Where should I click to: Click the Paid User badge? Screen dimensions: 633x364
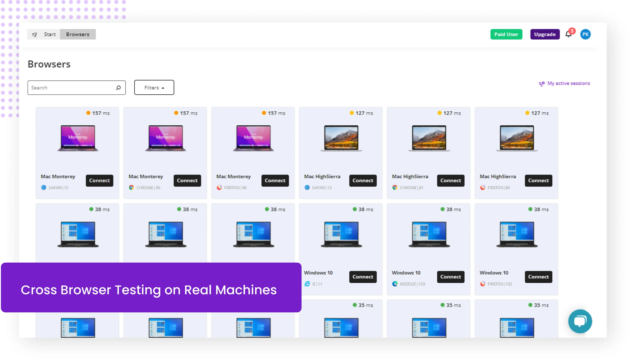tap(506, 34)
